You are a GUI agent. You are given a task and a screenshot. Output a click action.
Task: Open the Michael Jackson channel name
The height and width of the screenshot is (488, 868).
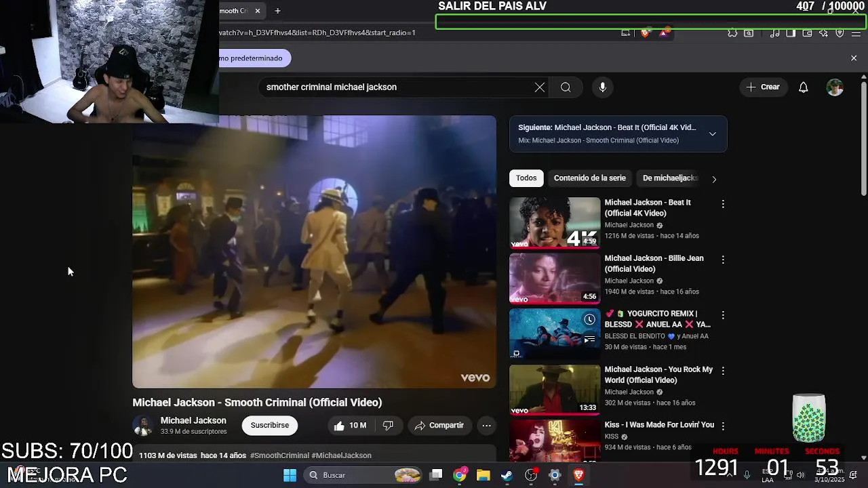tap(193, 420)
